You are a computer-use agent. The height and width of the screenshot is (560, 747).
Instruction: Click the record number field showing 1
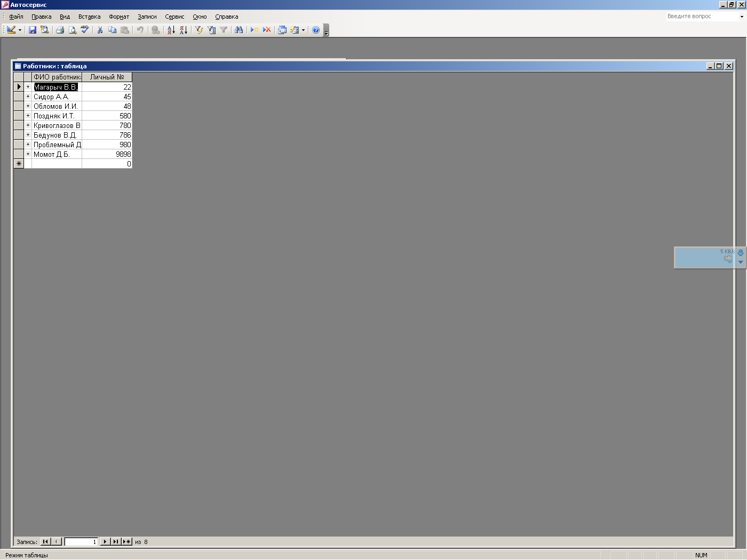(81, 541)
